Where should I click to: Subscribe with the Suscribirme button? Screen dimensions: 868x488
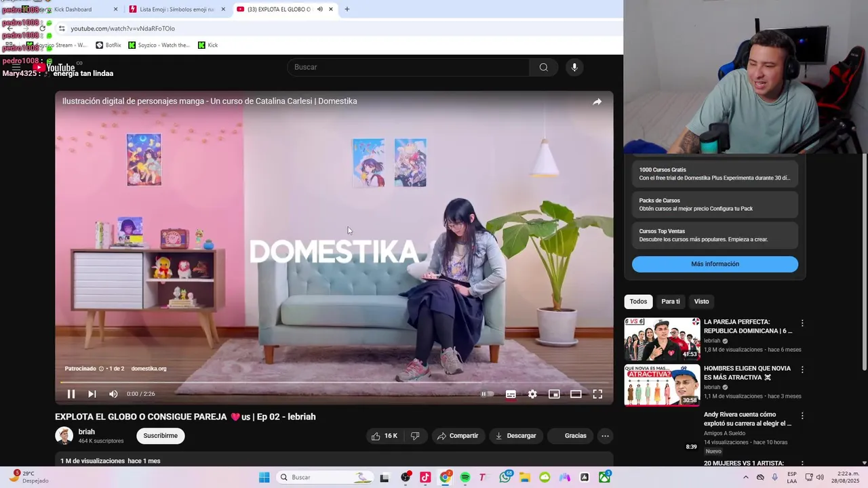coord(160,436)
